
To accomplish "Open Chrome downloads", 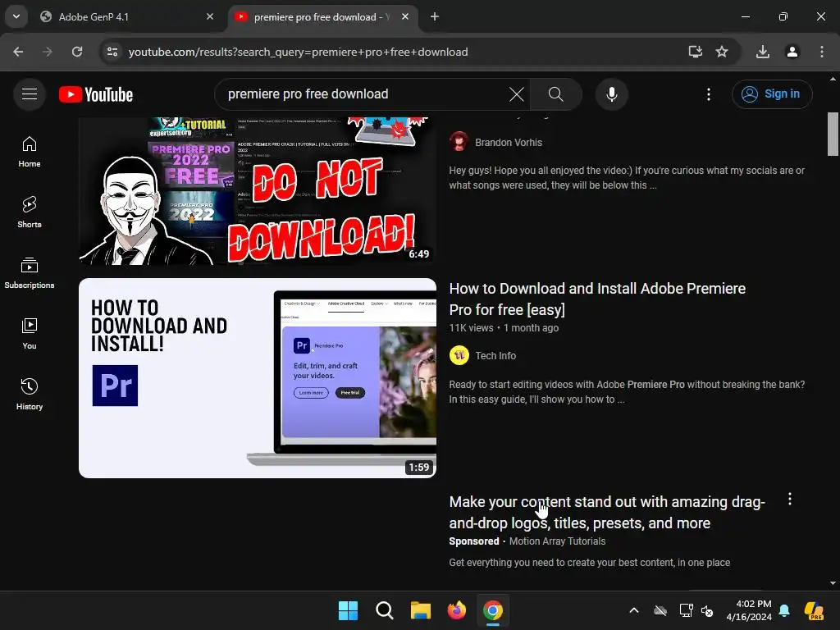I will coord(763,52).
